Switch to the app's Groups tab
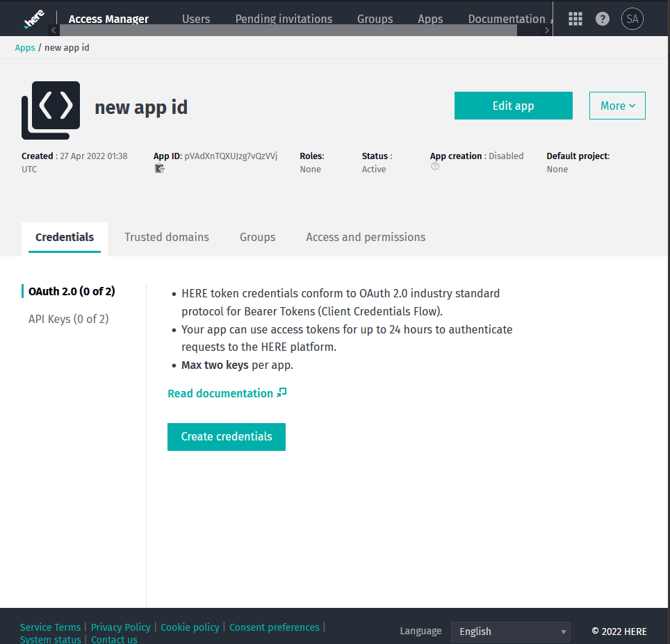The image size is (670, 644). 258,238
